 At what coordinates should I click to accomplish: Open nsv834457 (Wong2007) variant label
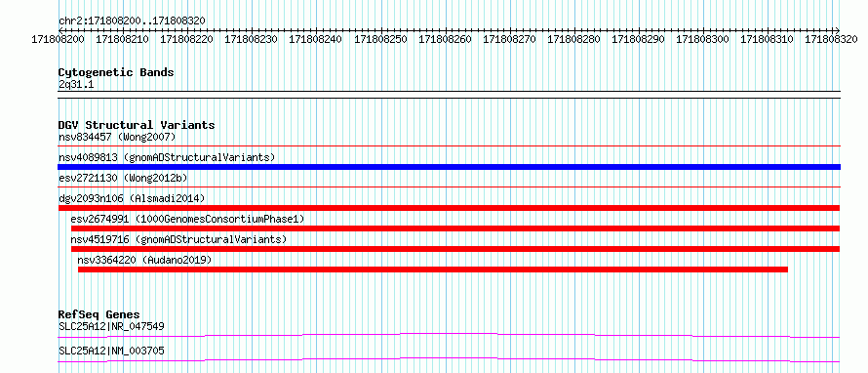click(x=117, y=137)
